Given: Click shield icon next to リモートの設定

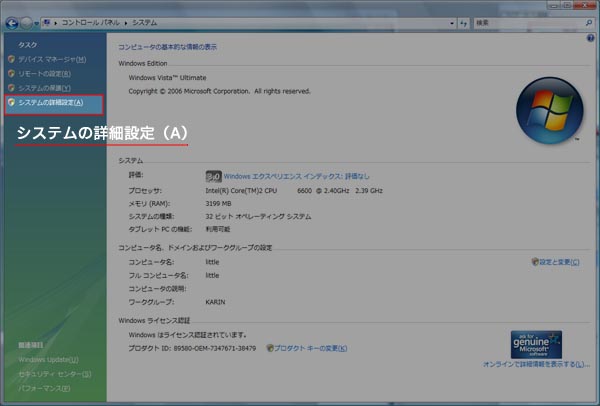Looking at the screenshot, I should point(11,73).
